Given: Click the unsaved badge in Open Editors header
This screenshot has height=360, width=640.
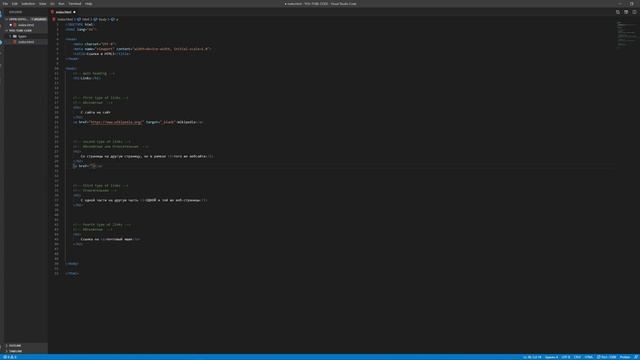Looking at the screenshot, I should coord(39,19).
